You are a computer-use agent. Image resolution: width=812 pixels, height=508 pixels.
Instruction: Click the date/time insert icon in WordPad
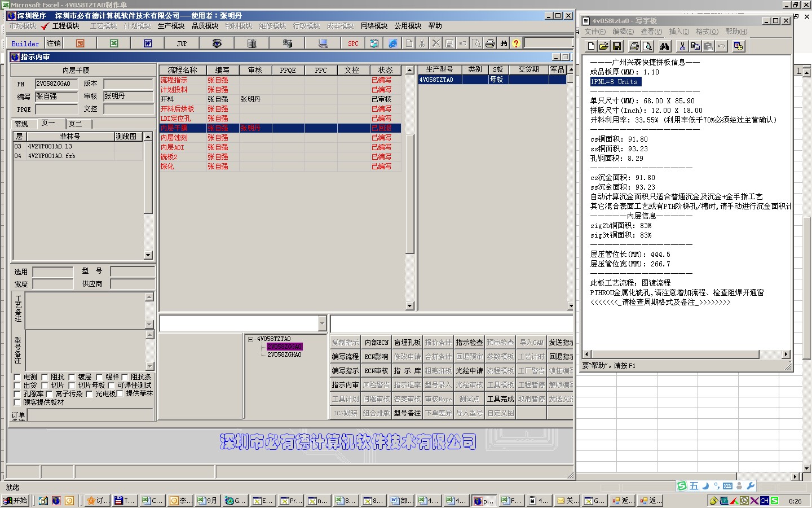point(738,46)
